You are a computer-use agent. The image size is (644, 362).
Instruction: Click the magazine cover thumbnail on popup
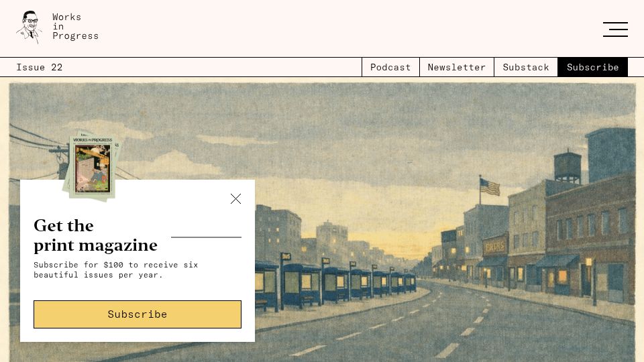click(x=91, y=168)
